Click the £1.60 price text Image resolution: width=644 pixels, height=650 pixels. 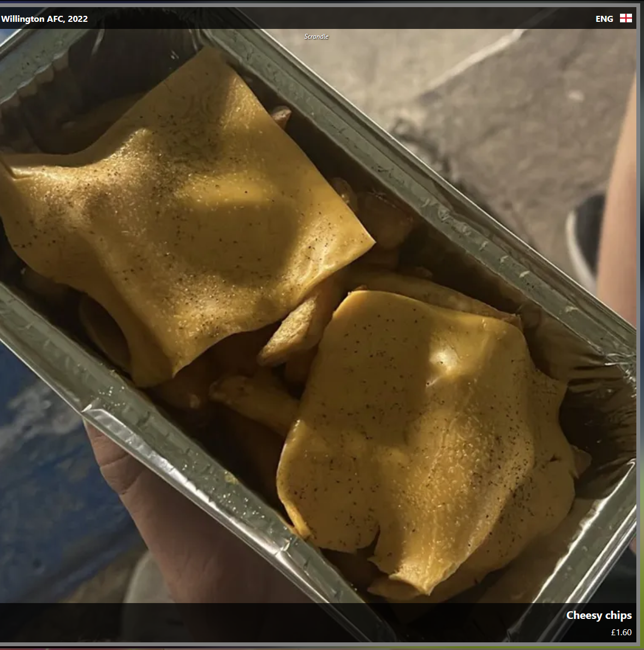621,632
